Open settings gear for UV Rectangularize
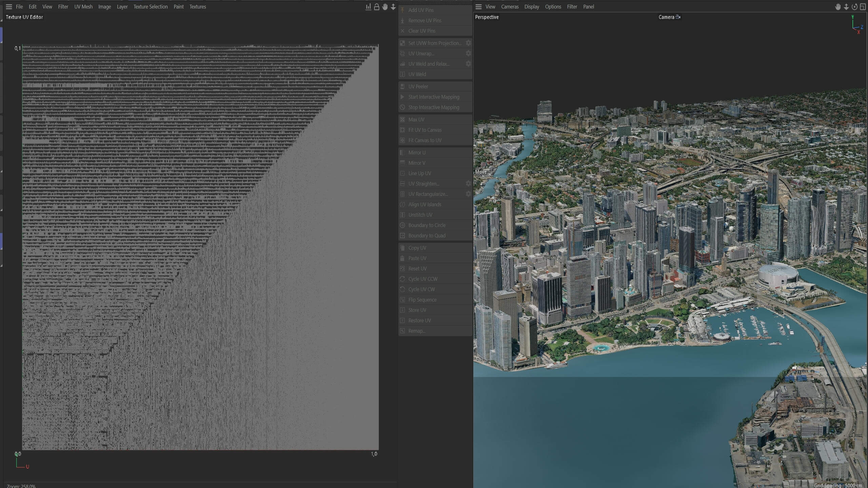 coord(468,194)
